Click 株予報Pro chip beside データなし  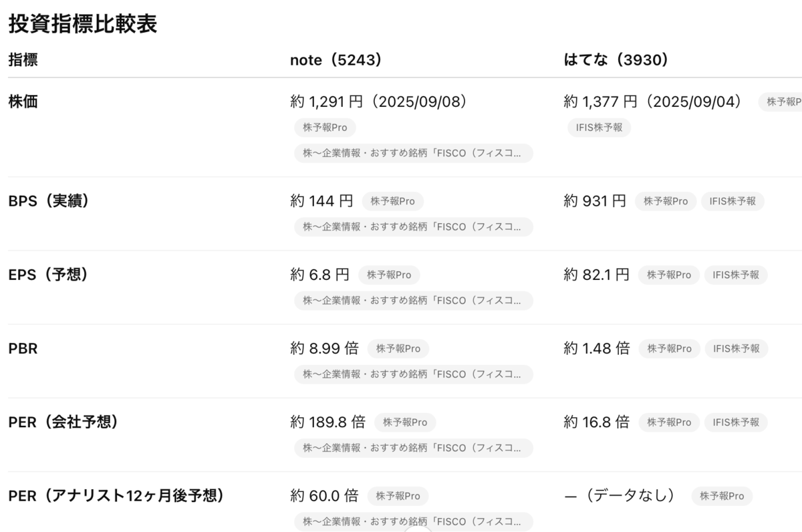(722, 496)
